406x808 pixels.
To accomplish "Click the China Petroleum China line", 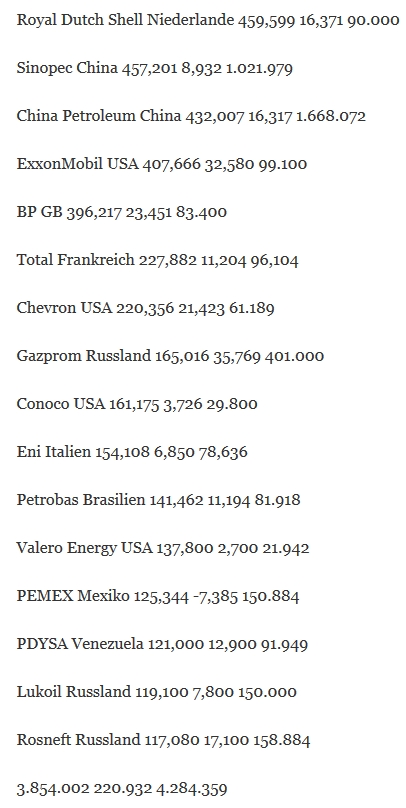I will tap(191, 116).
